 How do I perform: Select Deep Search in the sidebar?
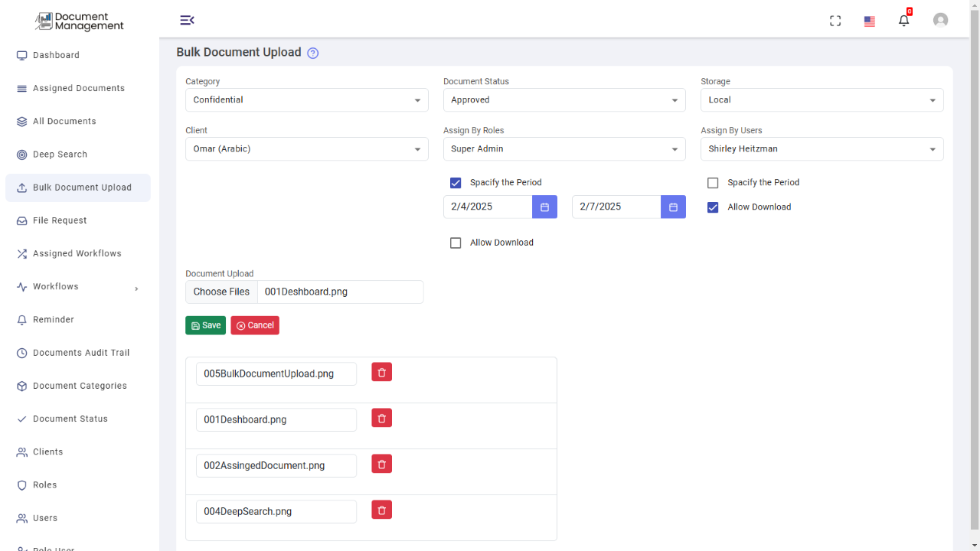[x=61, y=154]
